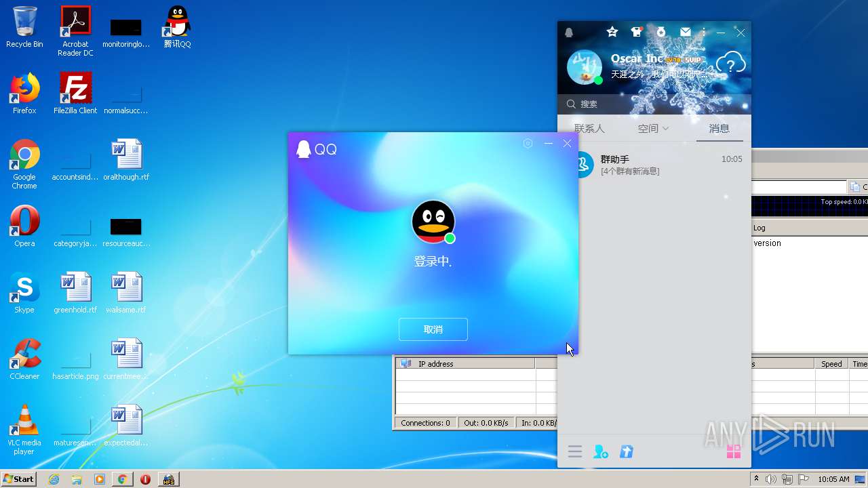The height and width of the screenshot is (488, 868).
Task: Open Windows Explorer folder in taskbar
Action: tap(77, 479)
